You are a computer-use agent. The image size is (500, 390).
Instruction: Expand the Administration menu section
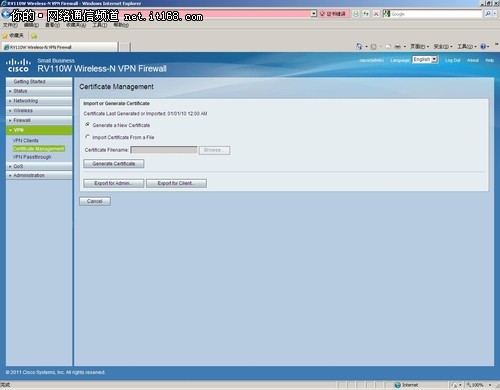(39, 175)
